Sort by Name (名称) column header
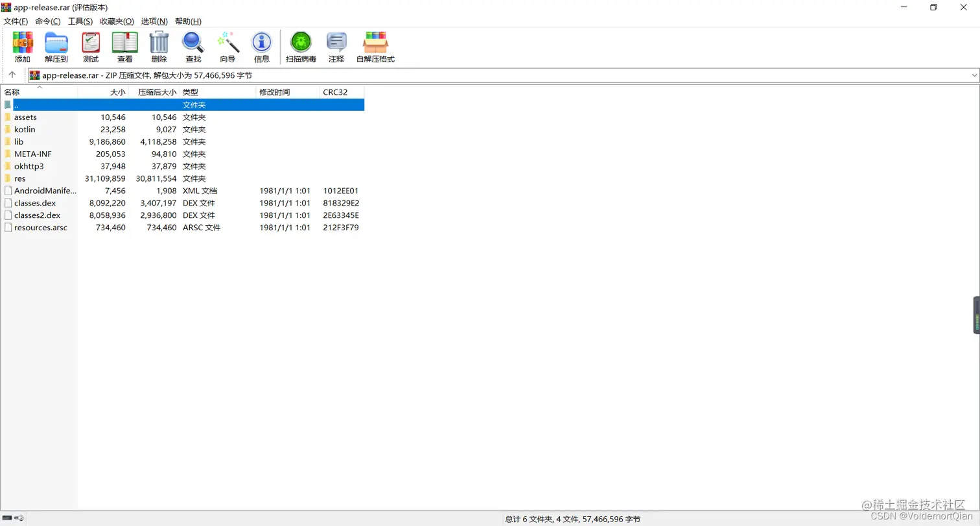Image resolution: width=980 pixels, height=526 pixels. (39, 92)
